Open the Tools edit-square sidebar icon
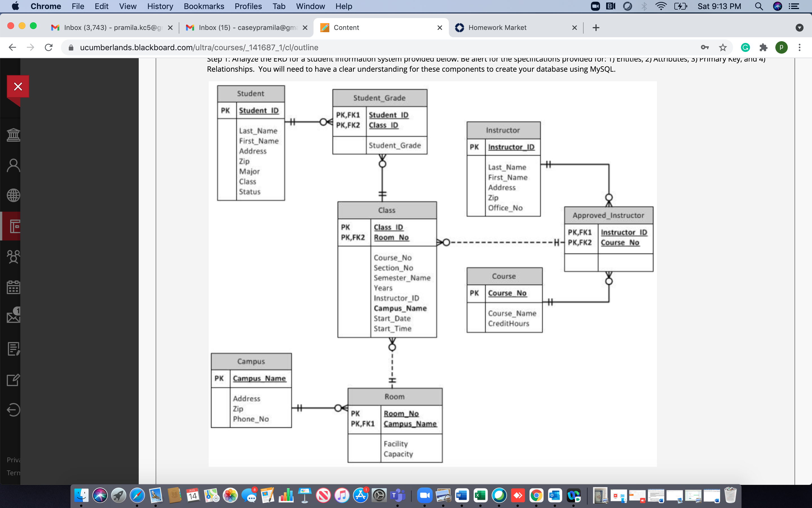This screenshot has width=812, height=508. click(x=14, y=380)
